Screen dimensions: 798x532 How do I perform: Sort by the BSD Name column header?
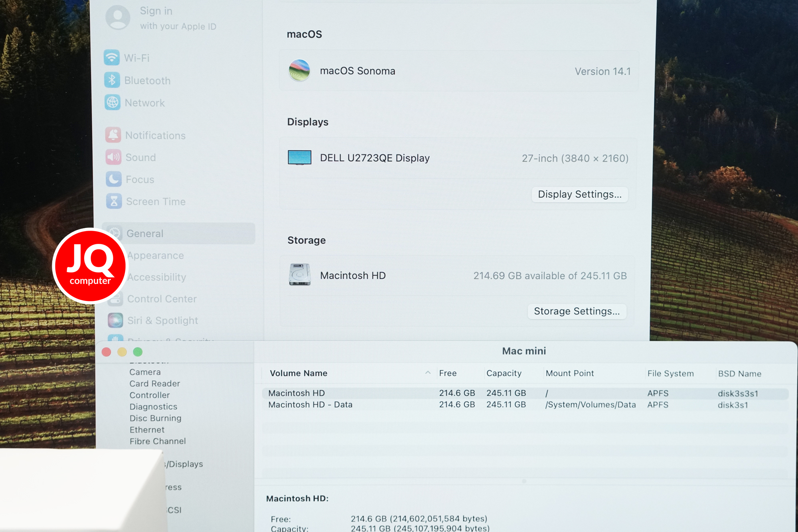coord(740,374)
